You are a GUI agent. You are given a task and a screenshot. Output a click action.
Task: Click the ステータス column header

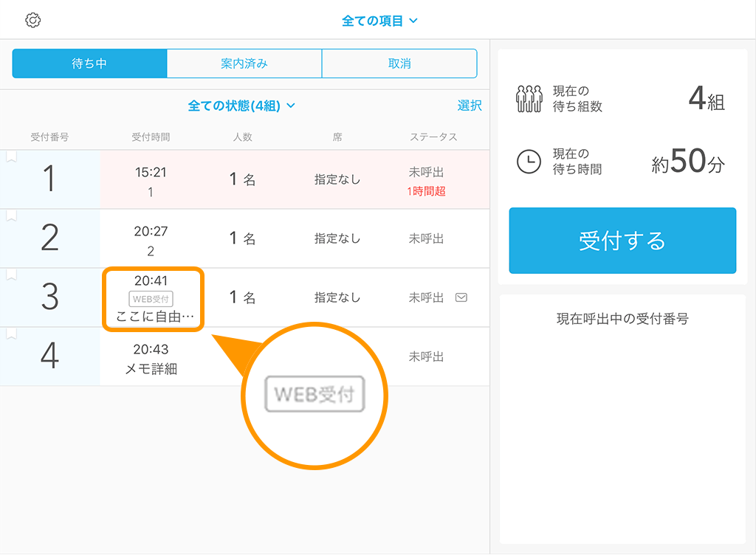click(x=433, y=137)
